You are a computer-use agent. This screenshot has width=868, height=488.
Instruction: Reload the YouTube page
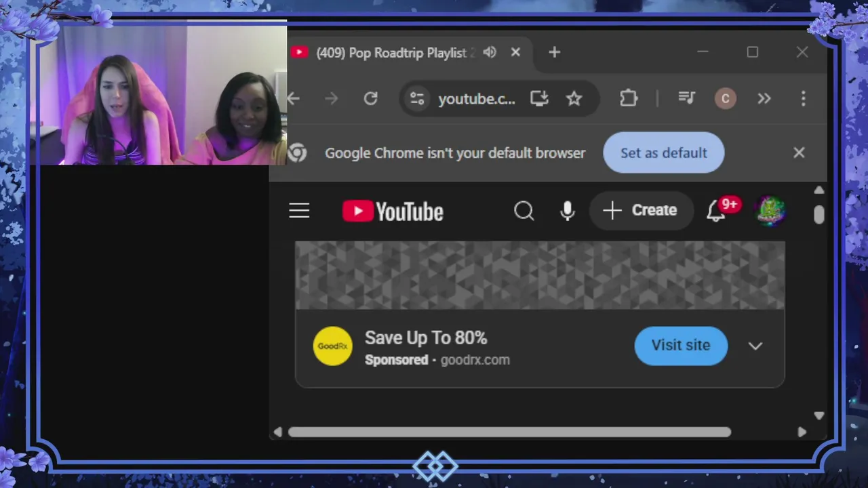(370, 99)
